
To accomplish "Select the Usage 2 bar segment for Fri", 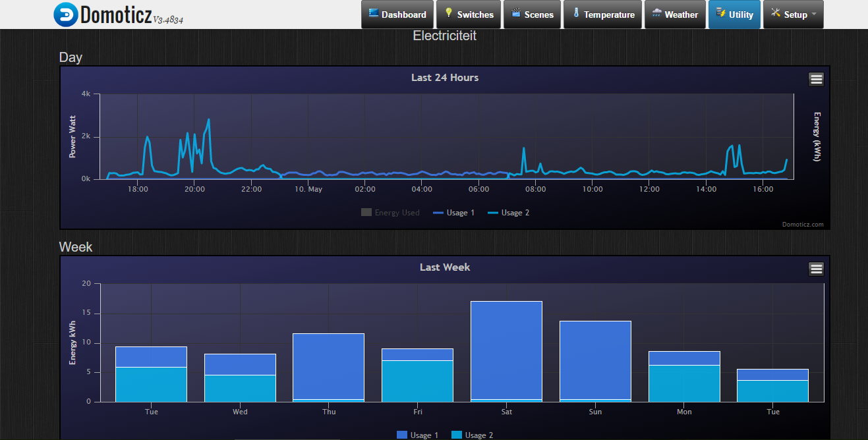I will pyautogui.click(x=418, y=381).
